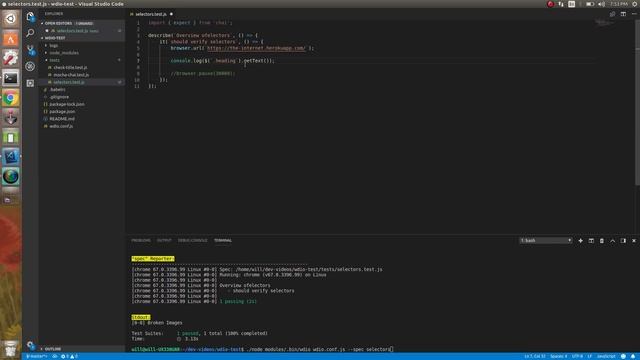This screenshot has width=640, height=360.
Task: Open editor More Actions ellipsis menu
Action: (634, 14)
